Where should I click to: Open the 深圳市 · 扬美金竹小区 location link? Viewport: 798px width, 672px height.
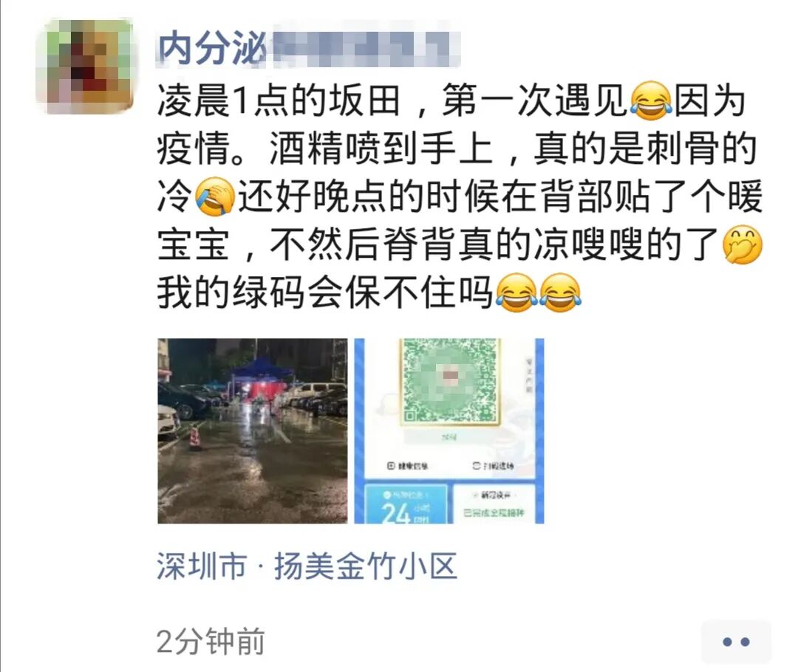pos(307,566)
